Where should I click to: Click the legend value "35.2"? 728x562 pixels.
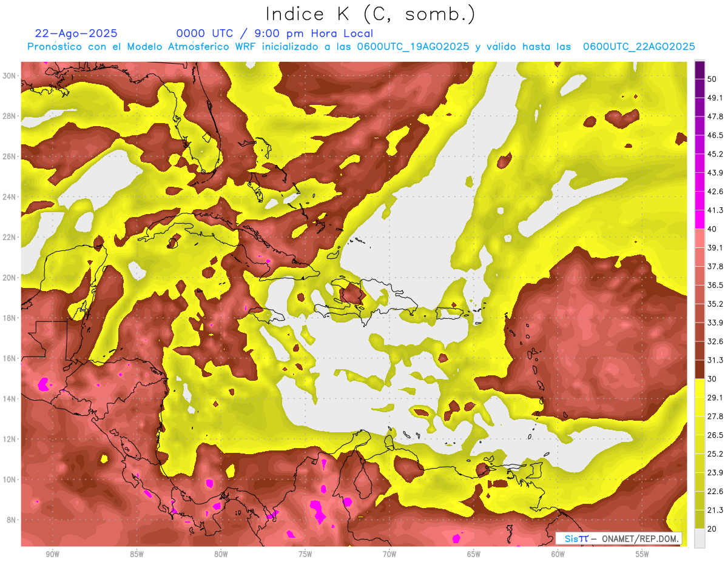point(716,304)
